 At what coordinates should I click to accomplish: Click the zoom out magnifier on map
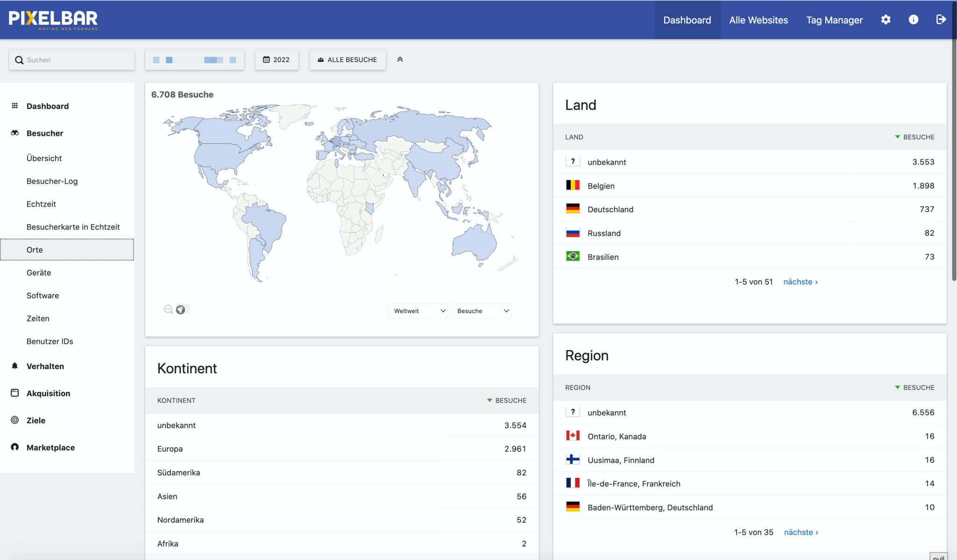168,309
